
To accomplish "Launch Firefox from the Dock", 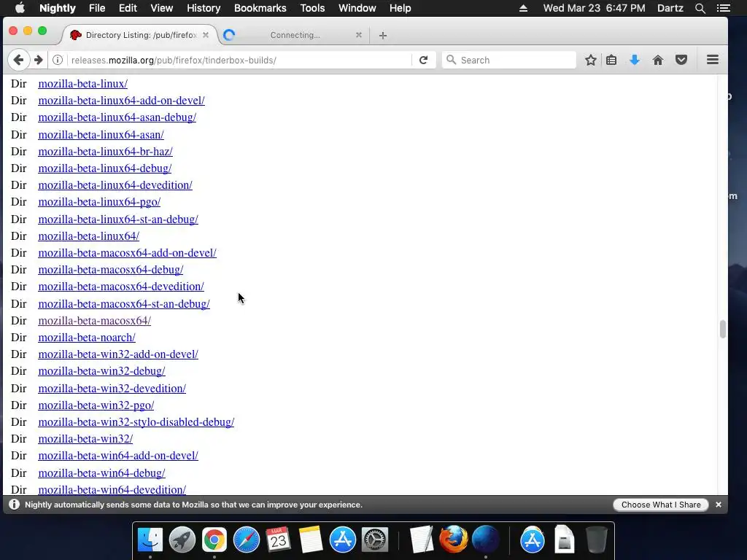I will 453,539.
